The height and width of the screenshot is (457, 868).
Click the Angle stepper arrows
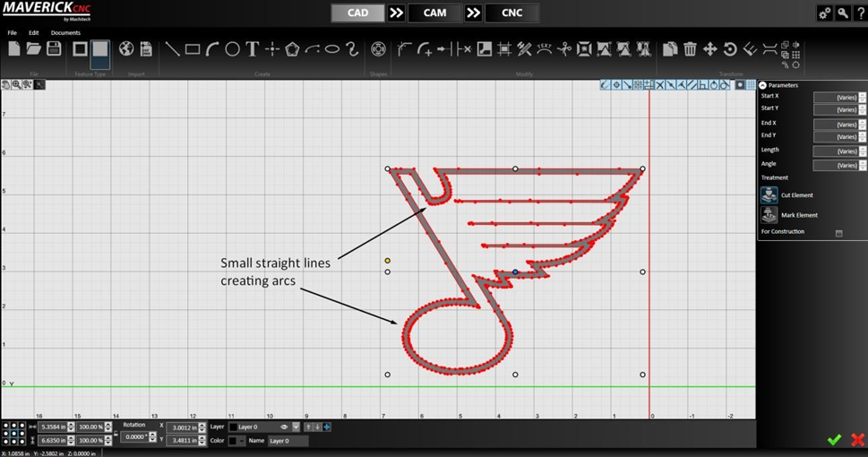coord(863,165)
